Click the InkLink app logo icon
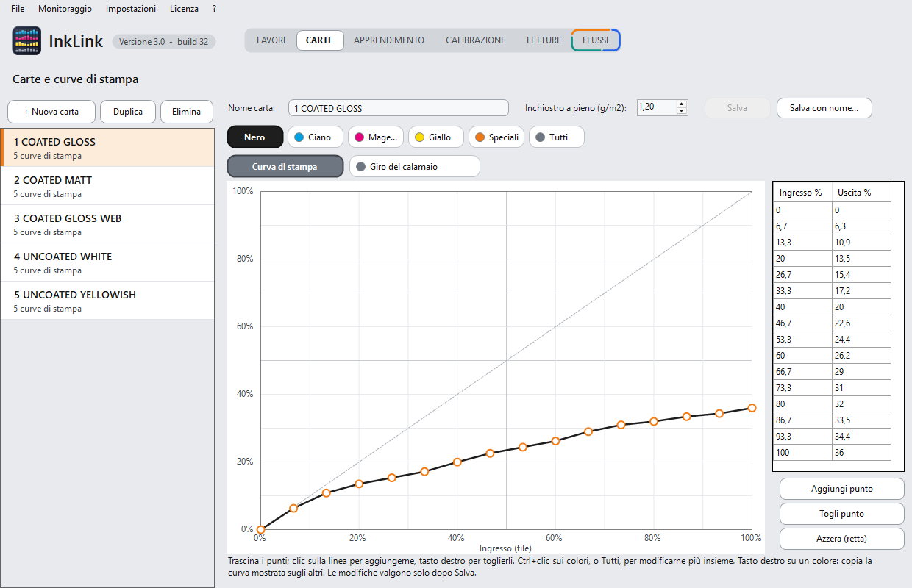This screenshot has width=912, height=588. tap(27, 41)
